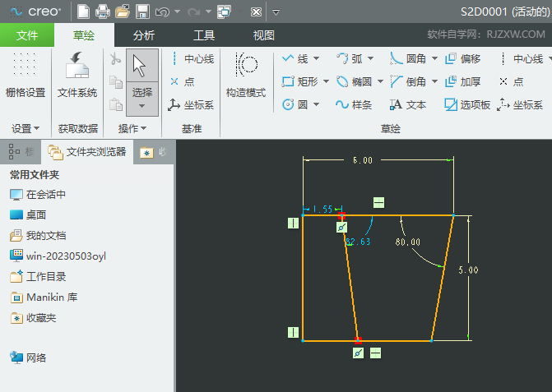Viewport: 552px width, 392px height.
Task: Click 坐标系 in the 基准 group
Action: coord(191,104)
